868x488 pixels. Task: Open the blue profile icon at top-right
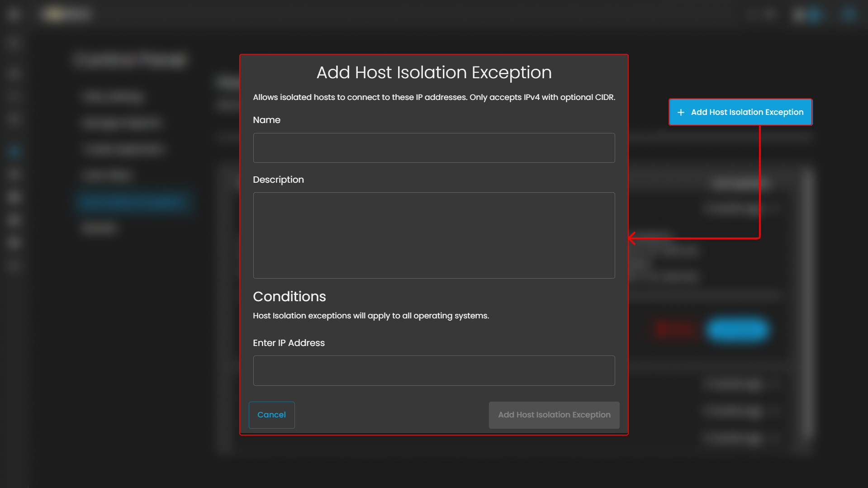click(x=849, y=14)
